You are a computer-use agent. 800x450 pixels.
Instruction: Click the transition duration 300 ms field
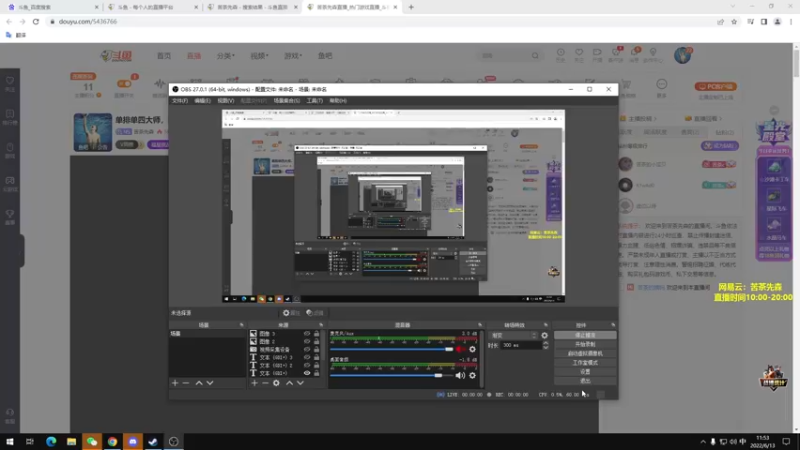click(520, 345)
